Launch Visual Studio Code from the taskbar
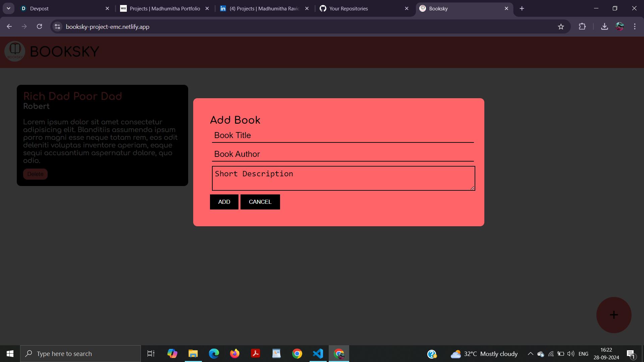The height and width of the screenshot is (362, 644). click(318, 353)
